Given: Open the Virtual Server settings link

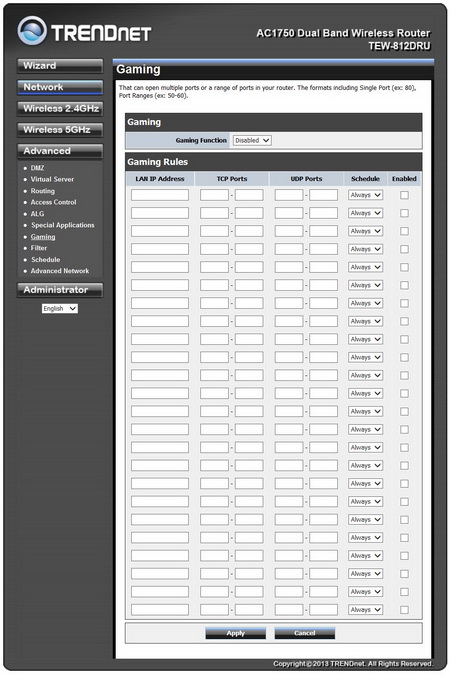Looking at the screenshot, I should 52,179.
